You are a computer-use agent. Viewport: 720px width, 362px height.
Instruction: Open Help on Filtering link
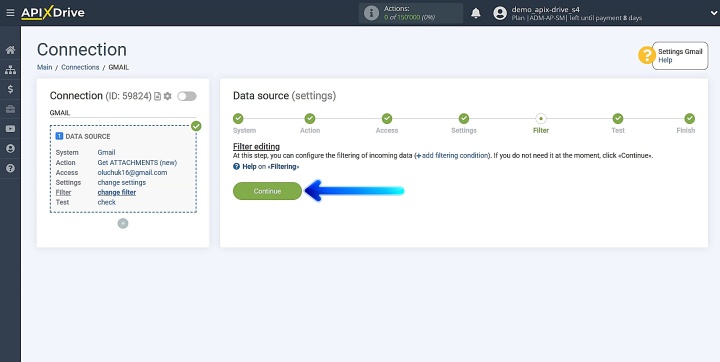pyautogui.click(x=266, y=166)
